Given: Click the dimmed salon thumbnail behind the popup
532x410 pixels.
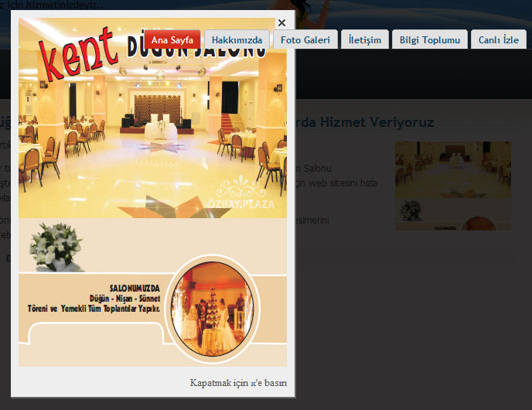Looking at the screenshot, I should 453,186.
